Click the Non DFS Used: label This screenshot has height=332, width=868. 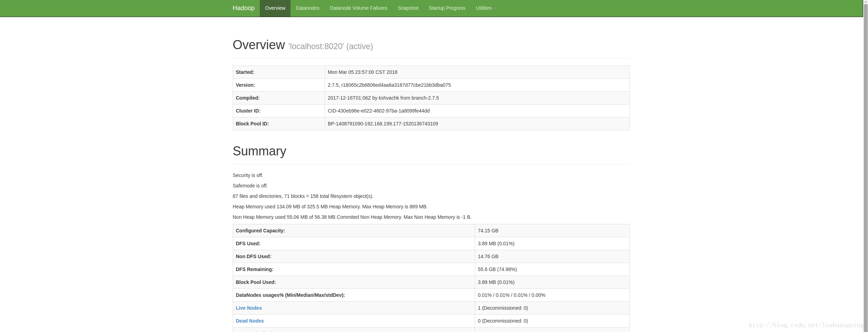coord(254,256)
